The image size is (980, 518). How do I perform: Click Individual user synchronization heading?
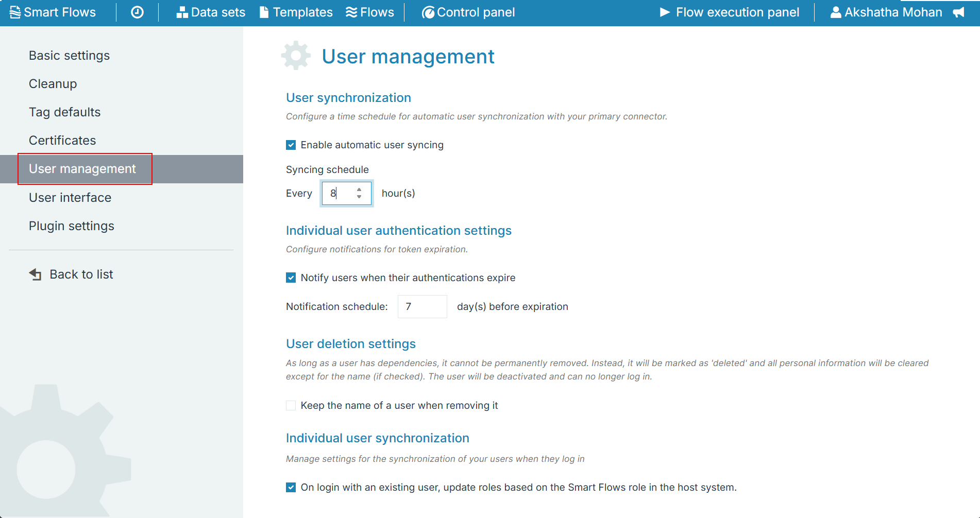point(378,438)
